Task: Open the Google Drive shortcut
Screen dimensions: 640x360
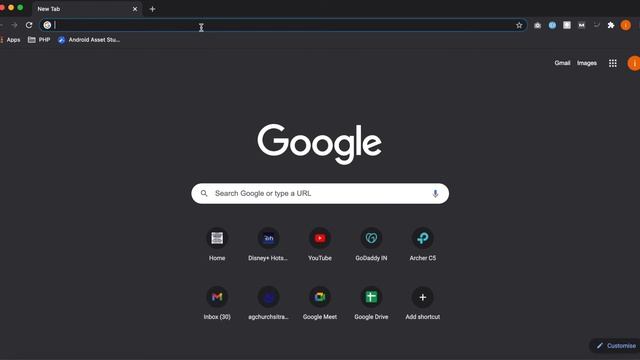Action: pos(371,303)
